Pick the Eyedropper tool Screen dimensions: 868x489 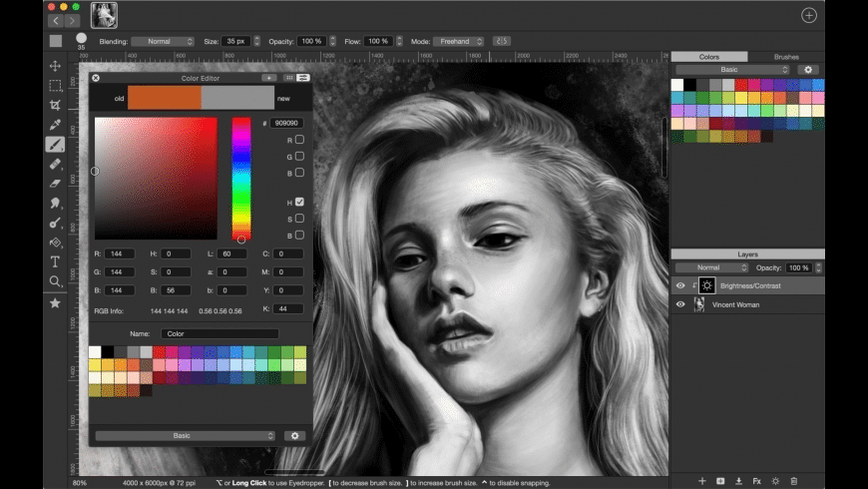coord(56,125)
